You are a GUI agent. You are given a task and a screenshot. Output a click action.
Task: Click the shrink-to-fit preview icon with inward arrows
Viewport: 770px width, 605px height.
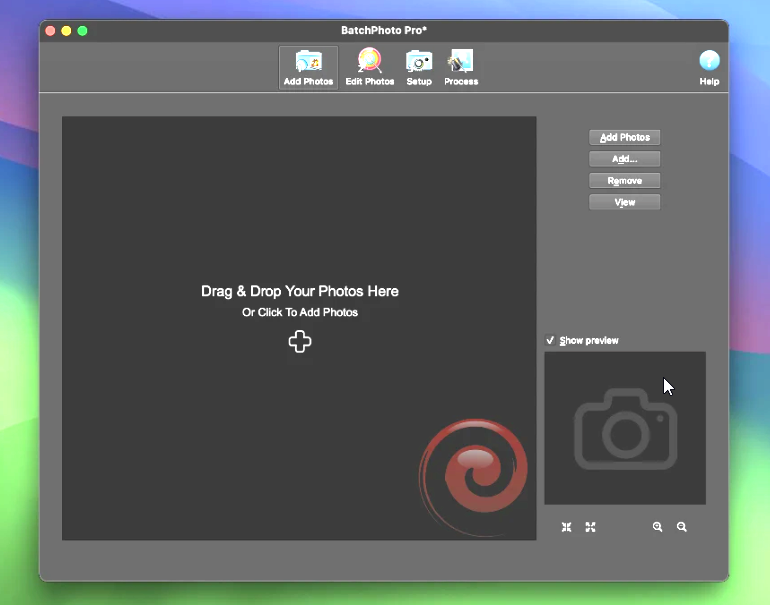566,527
